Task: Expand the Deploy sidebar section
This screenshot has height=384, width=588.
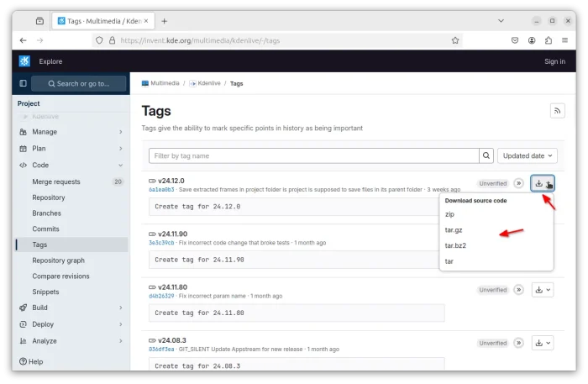Action: coord(120,324)
